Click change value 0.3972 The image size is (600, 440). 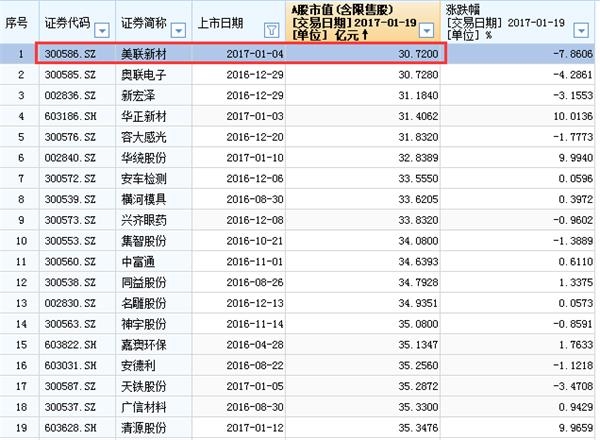point(576,199)
